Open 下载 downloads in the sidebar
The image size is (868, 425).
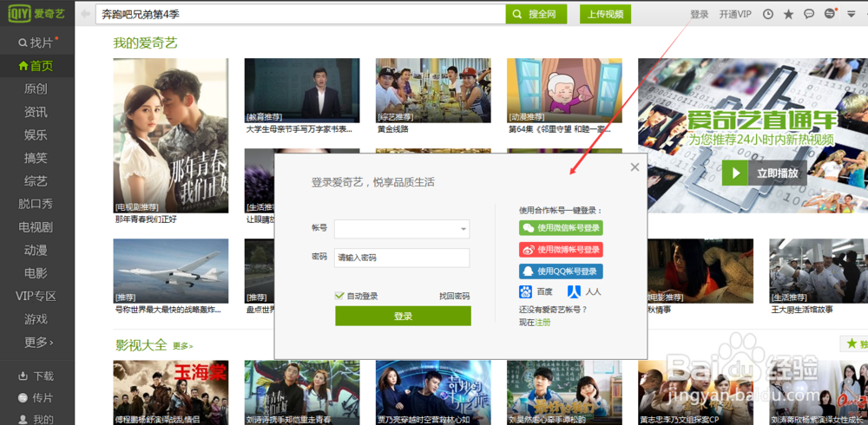tap(37, 376)
